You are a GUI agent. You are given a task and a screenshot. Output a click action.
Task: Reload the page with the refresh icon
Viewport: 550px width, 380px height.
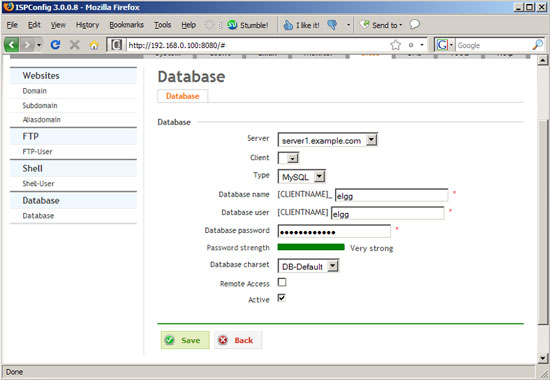coord(55,45)
